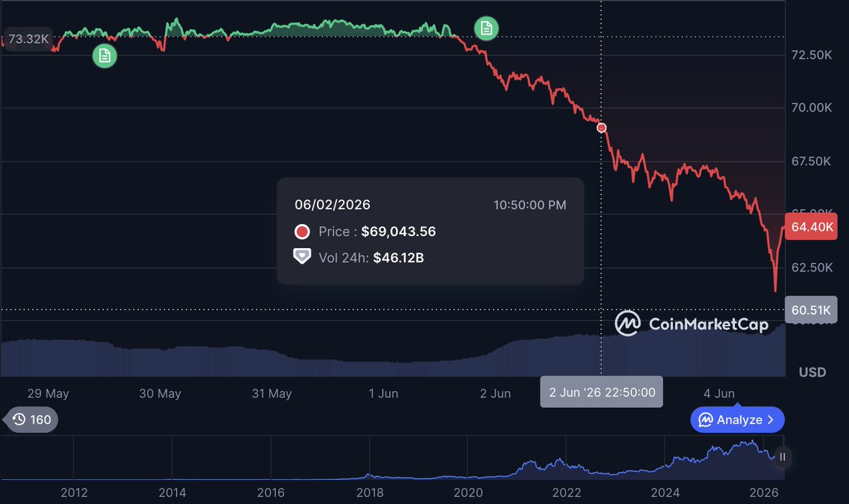Click 2022 on the overview timeline
This screenshot has width=849, height=504.
click(x=566, y=493)
